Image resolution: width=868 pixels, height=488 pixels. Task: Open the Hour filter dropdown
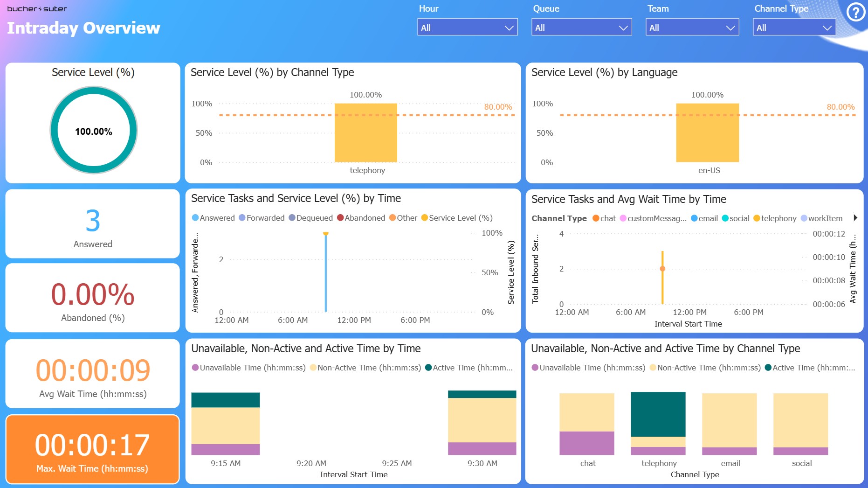point(468,28)
